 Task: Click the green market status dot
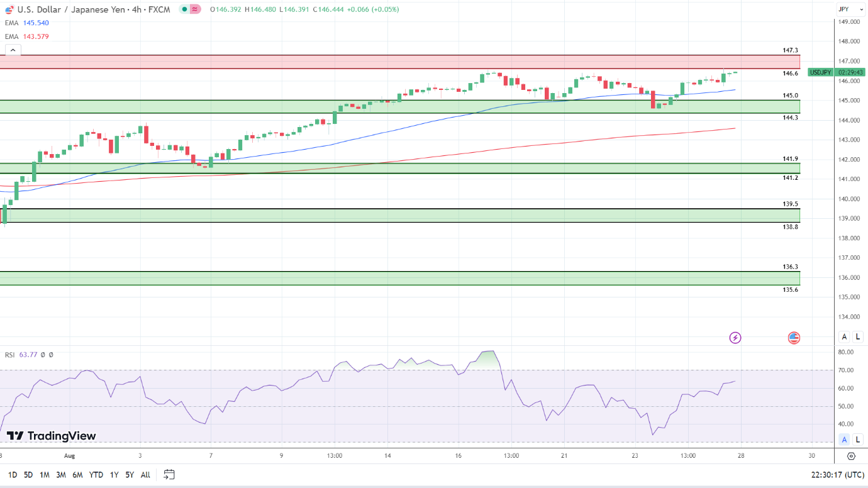pos(184,9)
